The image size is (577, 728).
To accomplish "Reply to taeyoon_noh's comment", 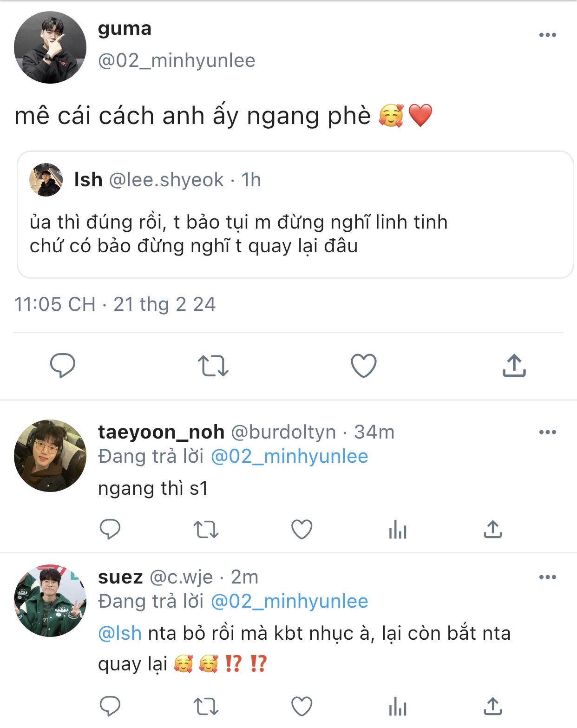I will (110, 529).
